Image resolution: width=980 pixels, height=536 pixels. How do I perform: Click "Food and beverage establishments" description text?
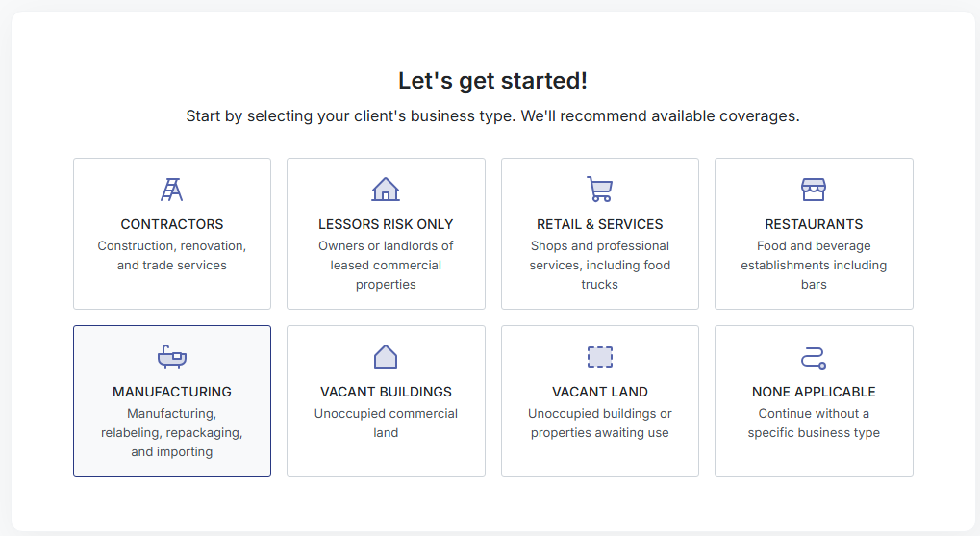pyautogui.click(x=814, y=265)
